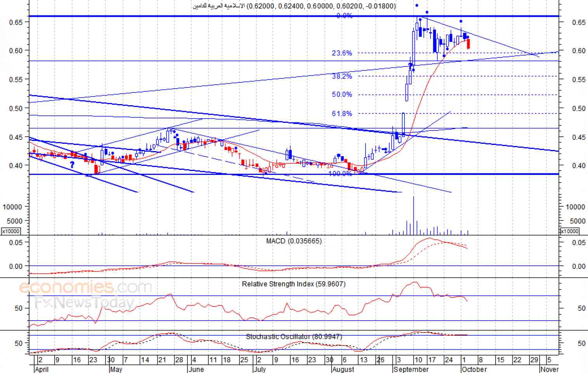The height and width of the screenshot is (373, 588).
Task: Click the chart title with OHLC price values
Action: click(295, 6)
